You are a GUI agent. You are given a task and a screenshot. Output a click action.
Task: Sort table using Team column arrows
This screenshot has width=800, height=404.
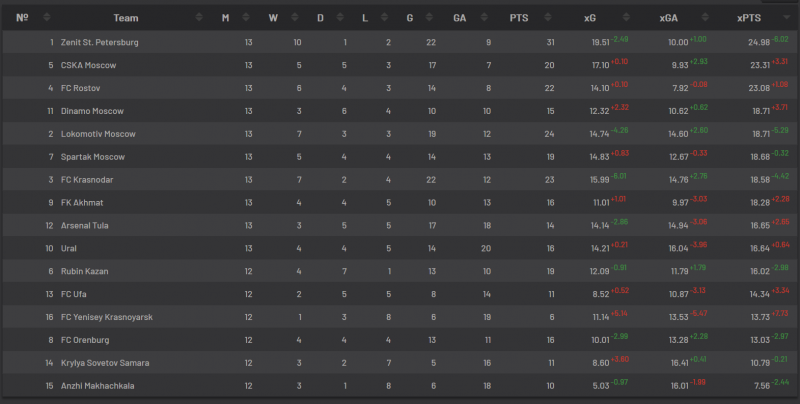[x=199, y=17]
